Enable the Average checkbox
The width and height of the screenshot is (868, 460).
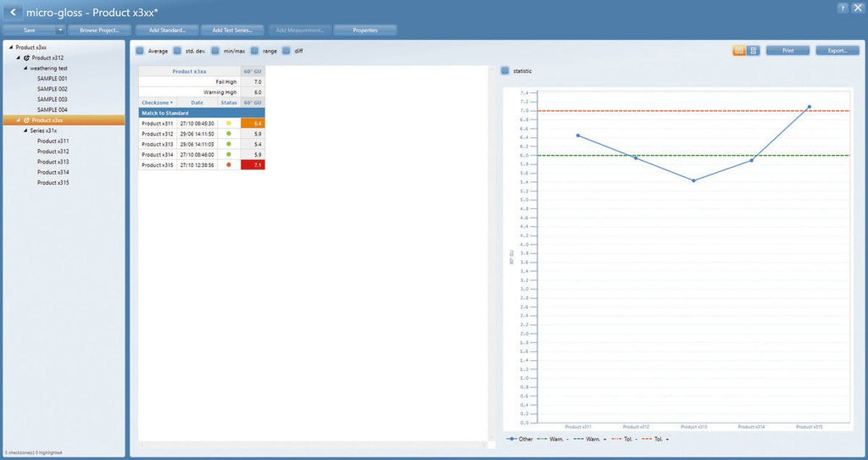[140, 51]
